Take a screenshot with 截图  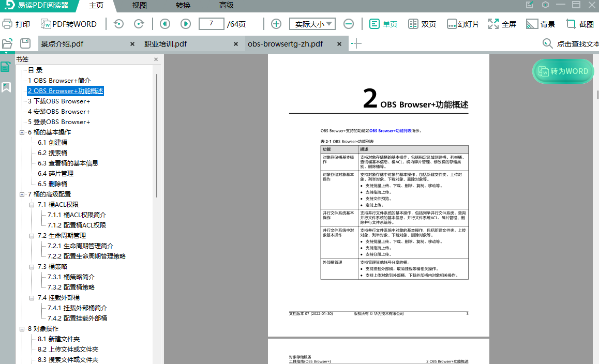coord(580,24)
